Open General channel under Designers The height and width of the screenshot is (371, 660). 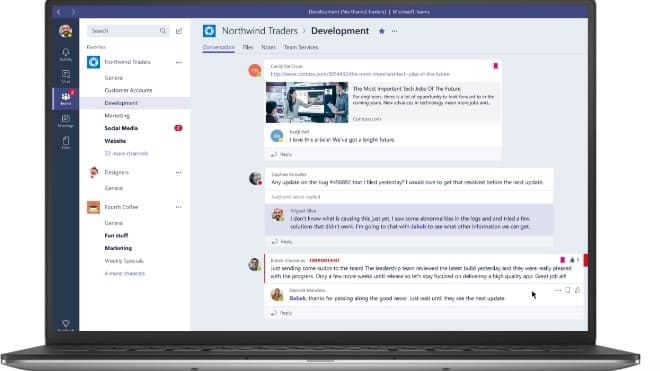(114, 188)
